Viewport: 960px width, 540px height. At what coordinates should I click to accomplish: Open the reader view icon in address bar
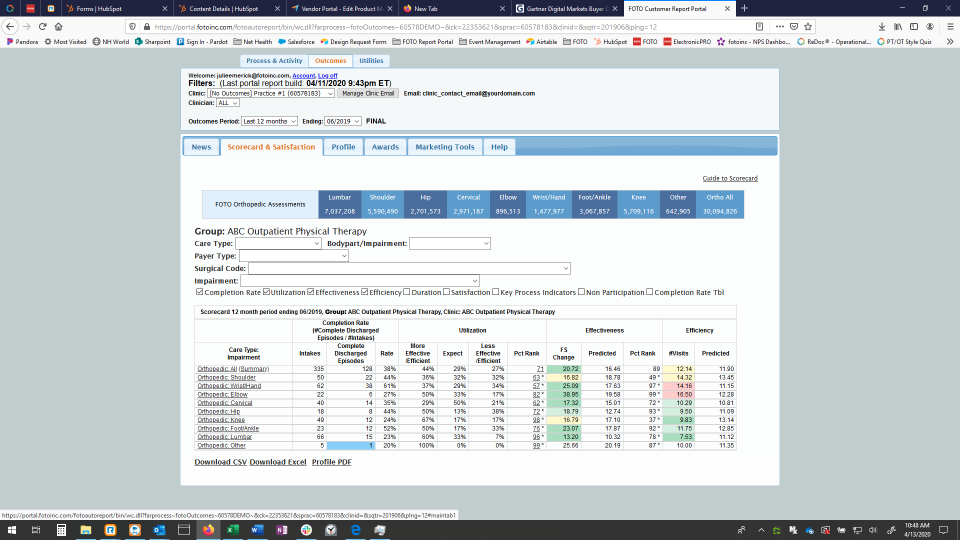[759, 26]
